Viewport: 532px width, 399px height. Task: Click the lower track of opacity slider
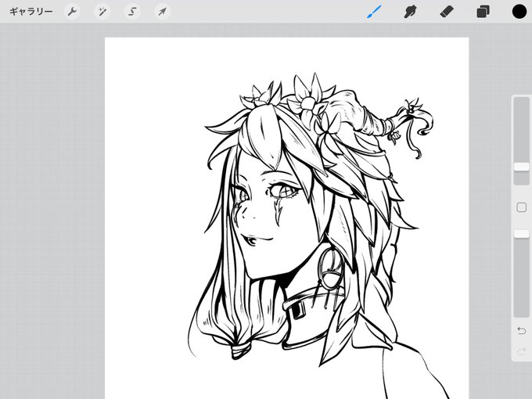pyautogui.click(x=521, y=278)
